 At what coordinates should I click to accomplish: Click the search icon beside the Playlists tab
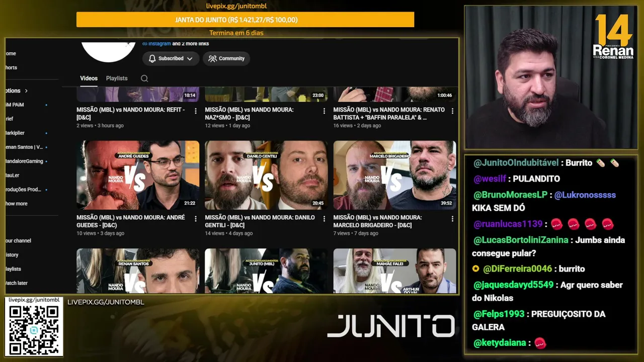point(144,78)
